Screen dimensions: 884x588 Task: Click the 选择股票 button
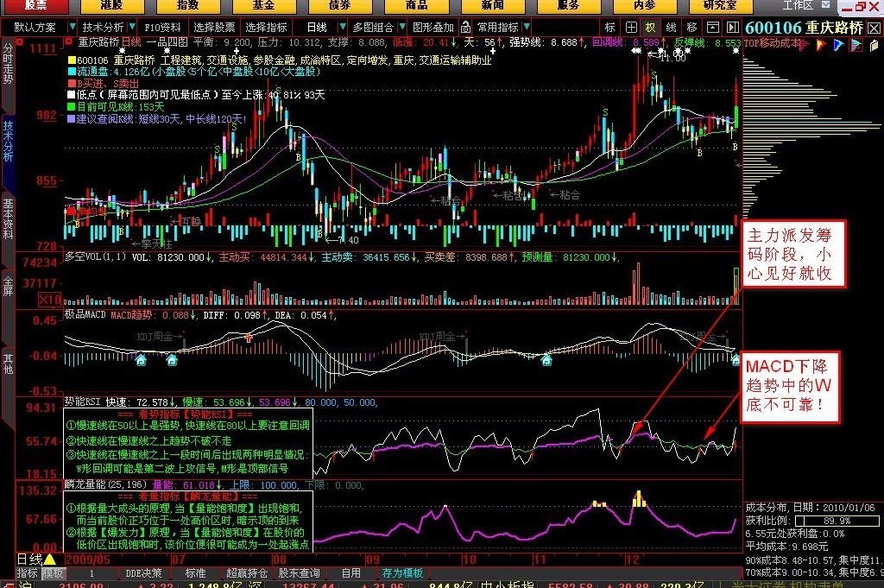pyautogui.click(x=214, y=27)
